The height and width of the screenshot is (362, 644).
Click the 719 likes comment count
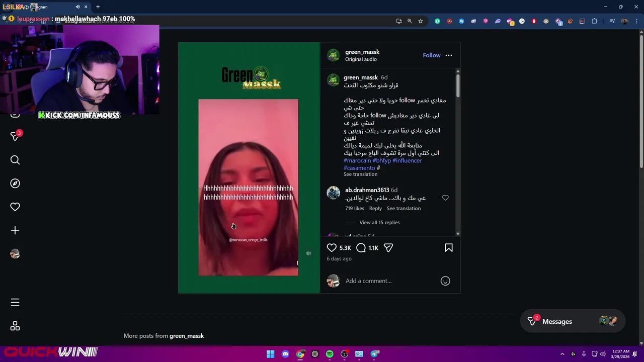click(355, 208)
